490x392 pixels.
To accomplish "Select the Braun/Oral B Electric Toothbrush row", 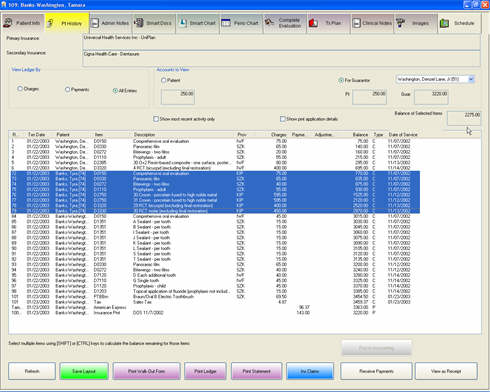I will (215, 297).
